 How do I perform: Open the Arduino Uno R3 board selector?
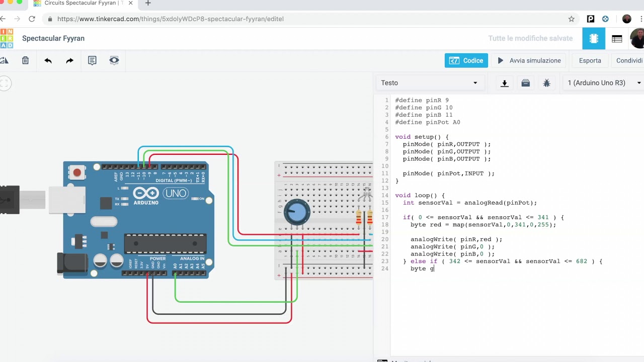pyautogui.click(x=604, y=83)
